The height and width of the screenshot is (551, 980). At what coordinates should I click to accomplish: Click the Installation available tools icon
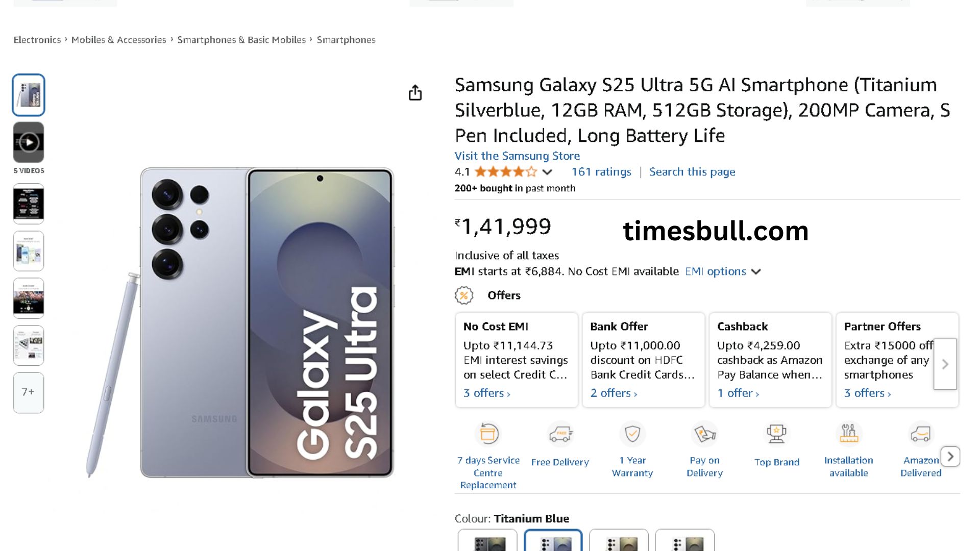(x=848, y=434)
